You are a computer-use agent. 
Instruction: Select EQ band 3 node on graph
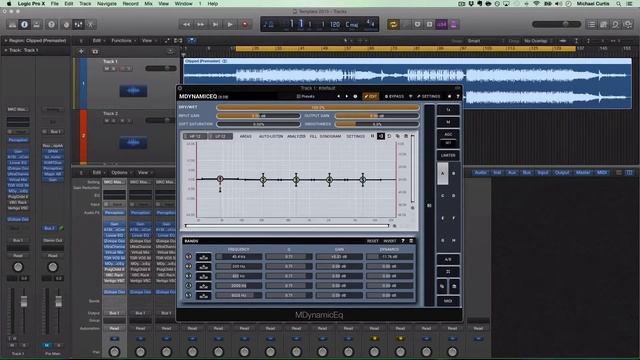pos(296,179)
